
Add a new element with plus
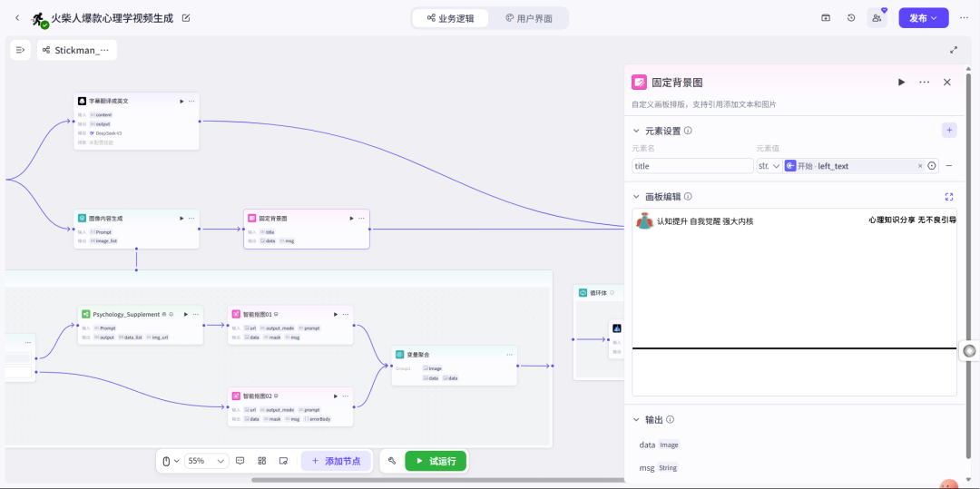(949, 131)
